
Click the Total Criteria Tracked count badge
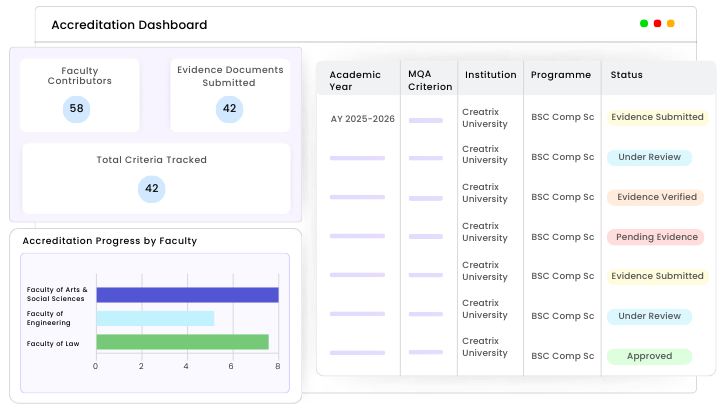pos(152,189)
